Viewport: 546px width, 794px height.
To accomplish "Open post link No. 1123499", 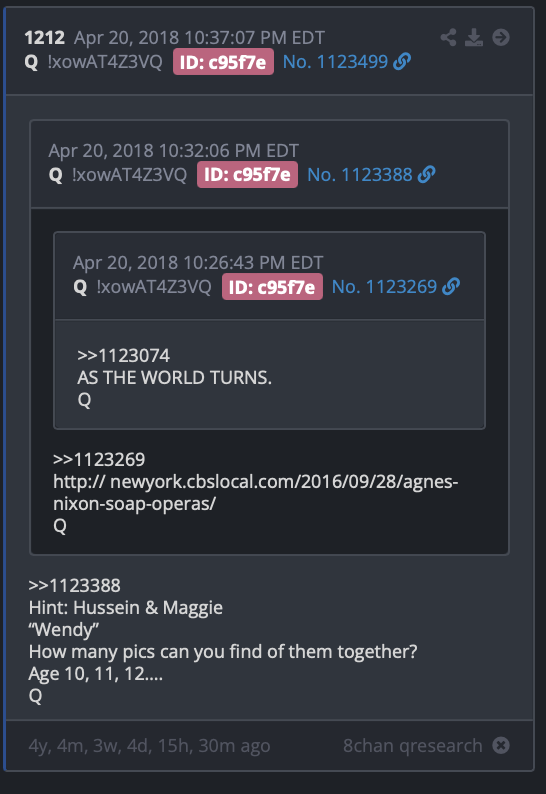I will coord(335,62).
